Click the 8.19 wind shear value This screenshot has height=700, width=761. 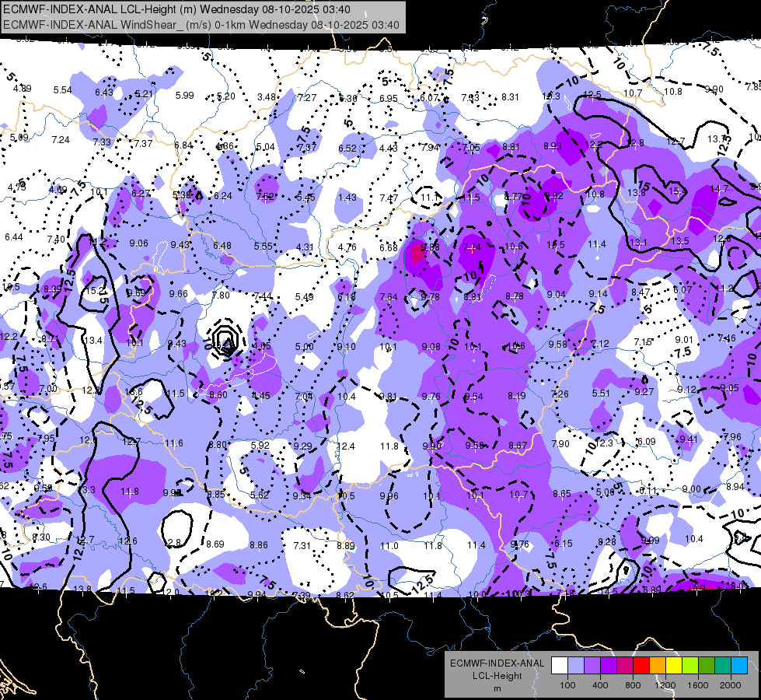[516, 396]
